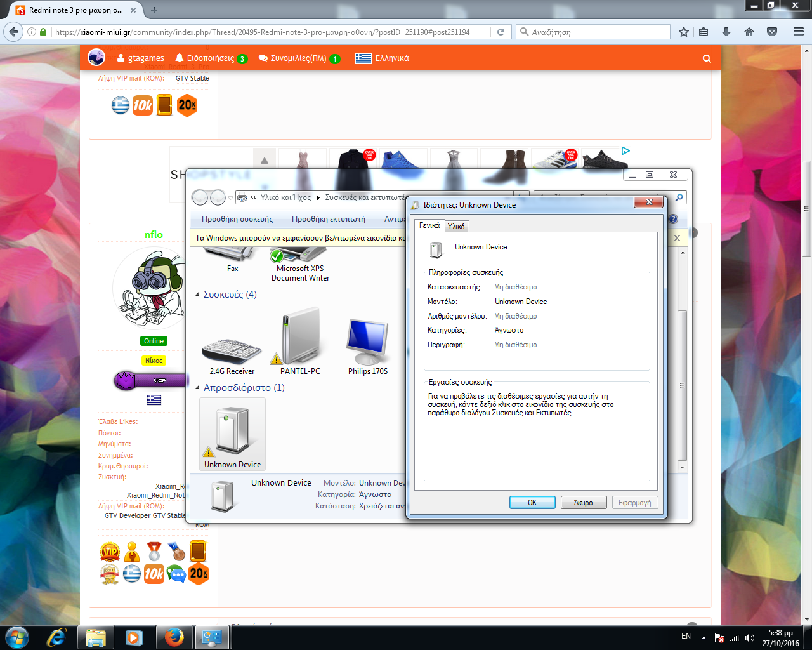Show hidden system tray icons
Viewport: 812px width, 650px height.
704,637
